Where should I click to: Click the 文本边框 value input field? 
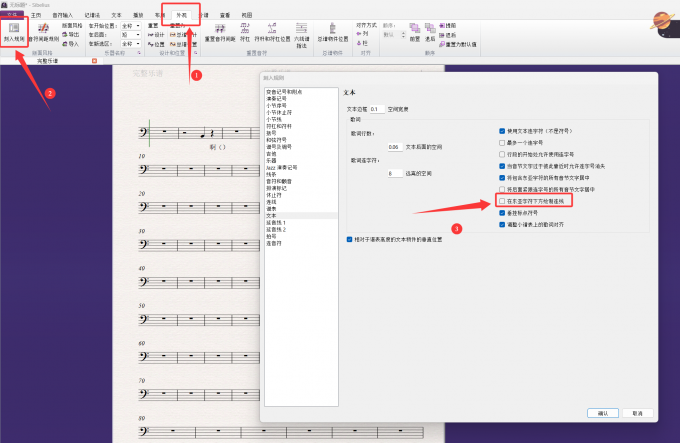[x=377, y=108]
